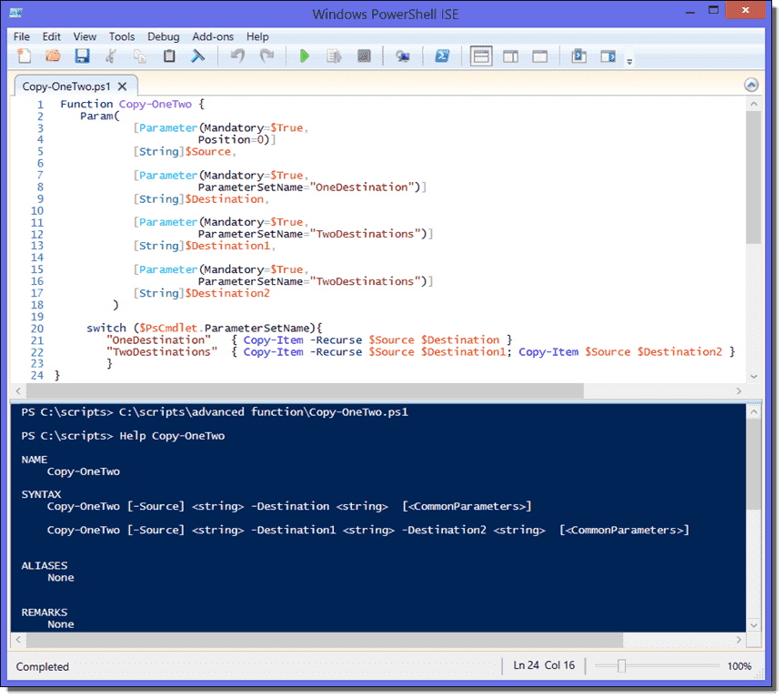784x699 pixels.
Task: Click the Clear console pane icon
Action: click(x=198, y=56)
